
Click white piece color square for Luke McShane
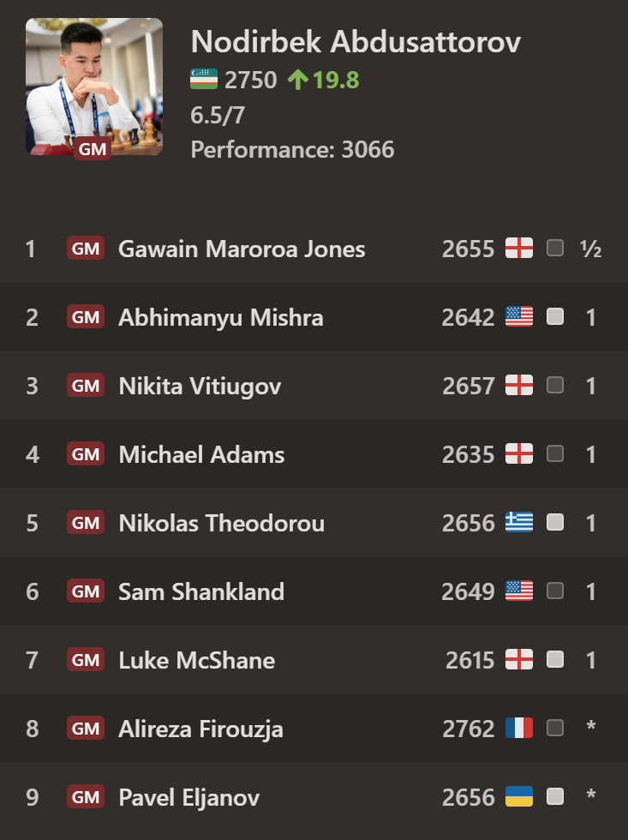555,659
